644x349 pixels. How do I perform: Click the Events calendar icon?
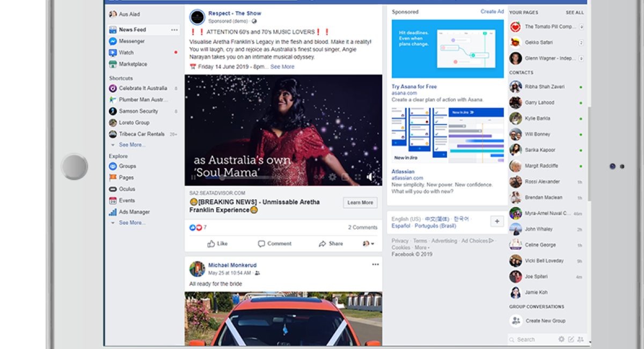[113, 201]
